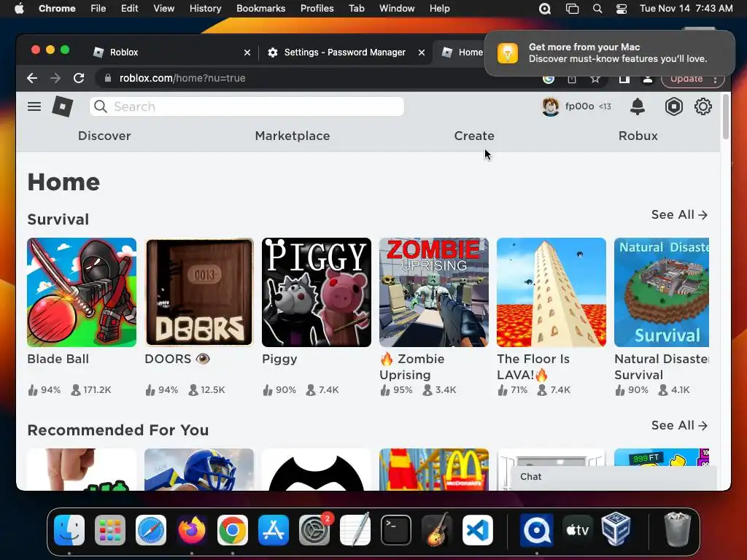This screenshot has height=560, width=747.
Task: Open the Blade Ball game thumbnail
Action: pyautogui.click(x=82, y=292)
